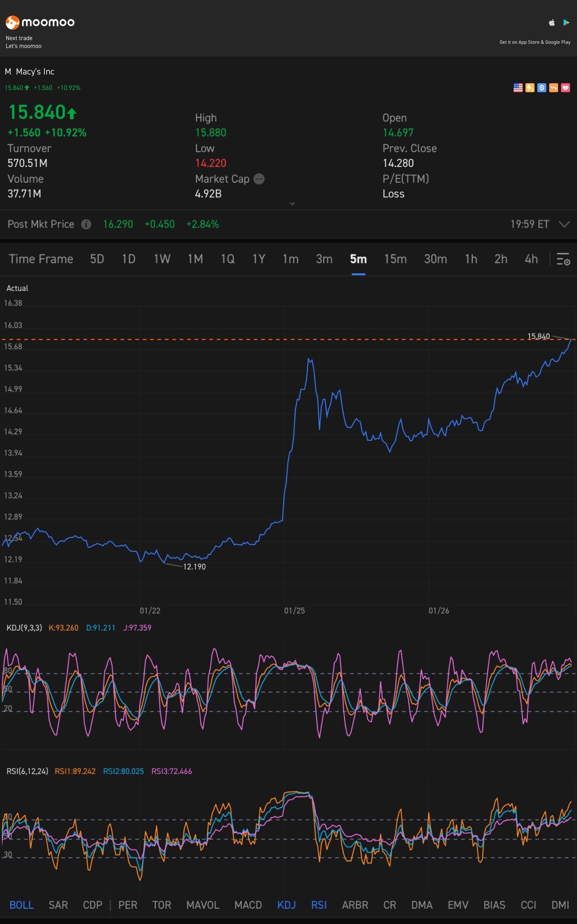577x924 pixels.
Task: Click the M Macy's Inc title
Action: [30, 72]
